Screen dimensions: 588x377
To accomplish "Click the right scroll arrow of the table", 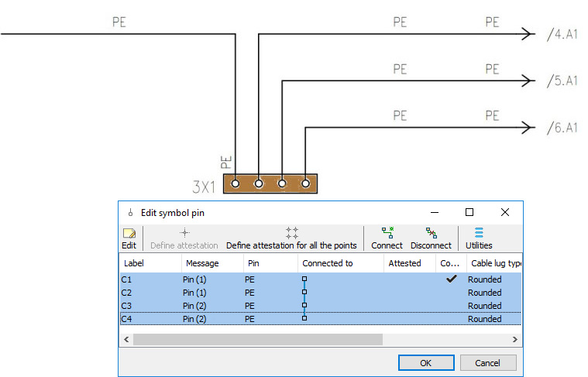I will coord(515,339).
